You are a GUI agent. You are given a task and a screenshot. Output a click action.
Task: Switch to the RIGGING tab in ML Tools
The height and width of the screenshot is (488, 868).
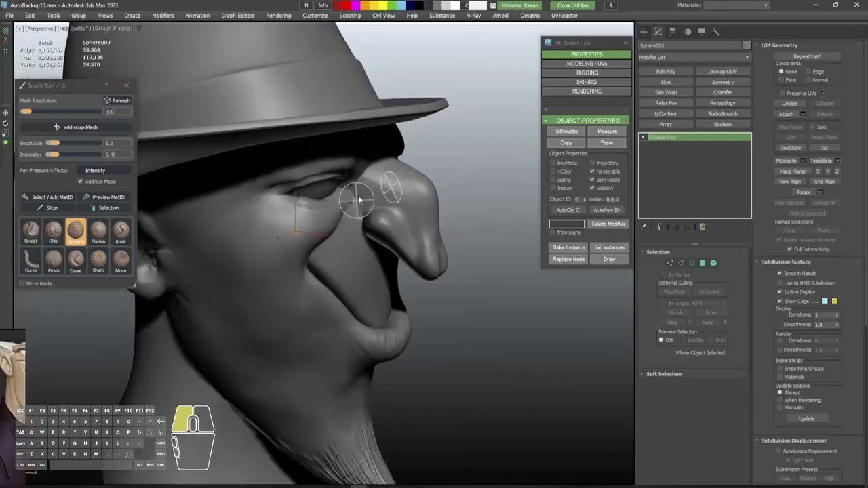[586, 73]
